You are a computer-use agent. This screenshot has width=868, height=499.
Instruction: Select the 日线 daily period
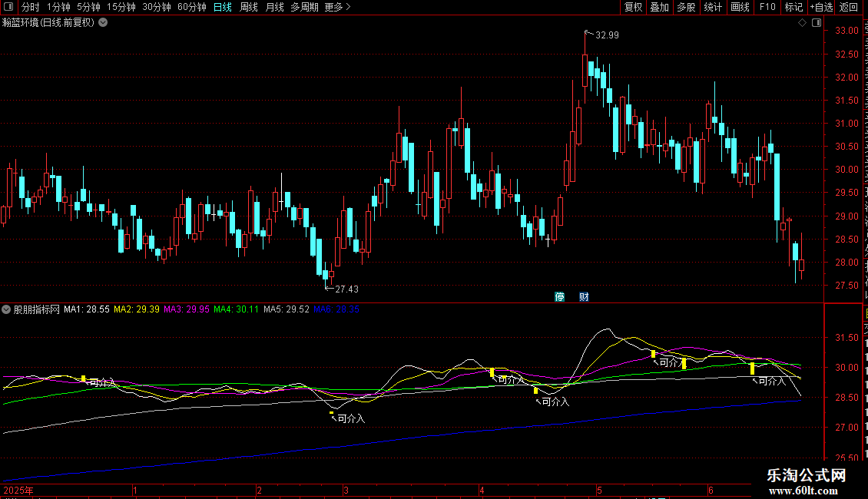pyautogui.click(x=223, y=7)
